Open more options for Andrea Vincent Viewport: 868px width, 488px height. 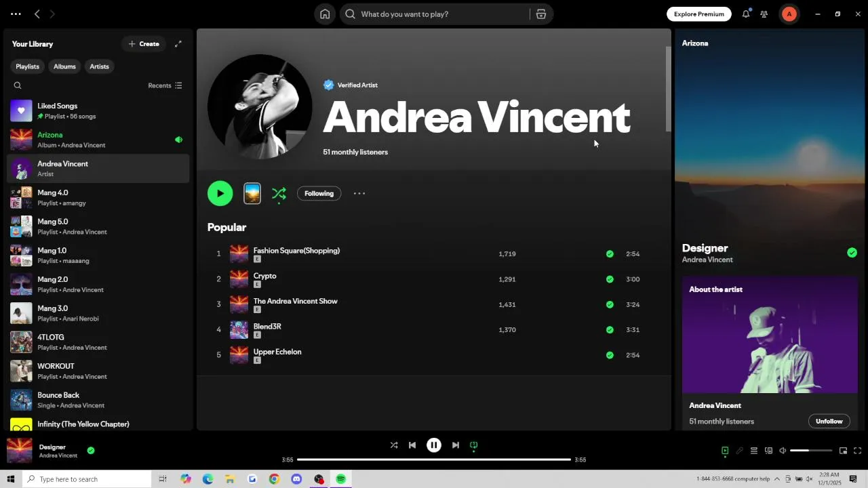point(359,193)
